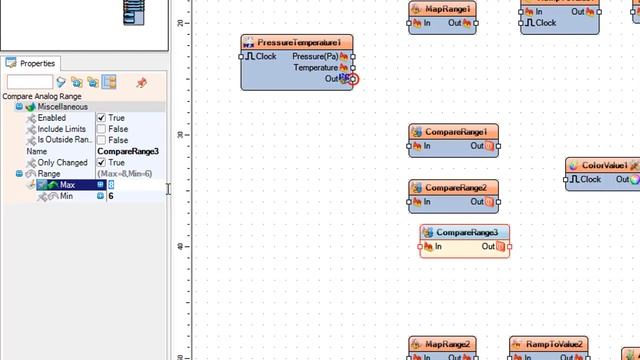Click the pin icon beside Enabled property
This screenshot has width=640, height=360.
point(31,118)
